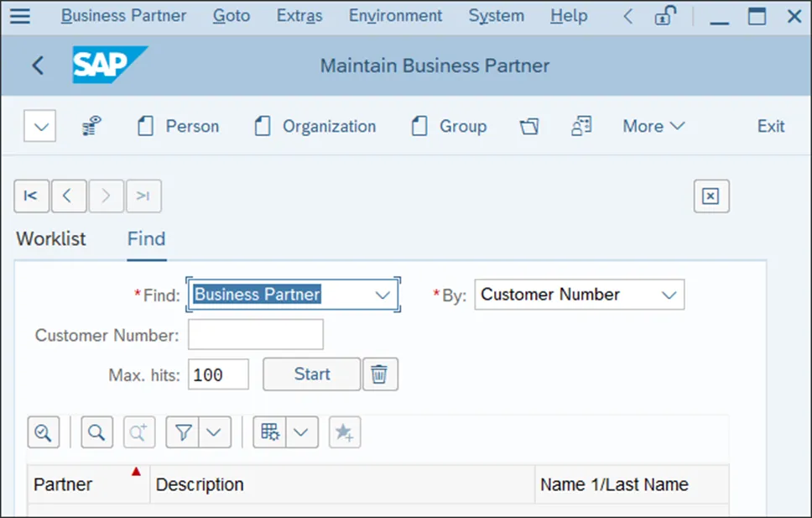Open the Find dropdown showing Business Partner
This screenshot has height=518, width=812.
[x=293, y=295]
